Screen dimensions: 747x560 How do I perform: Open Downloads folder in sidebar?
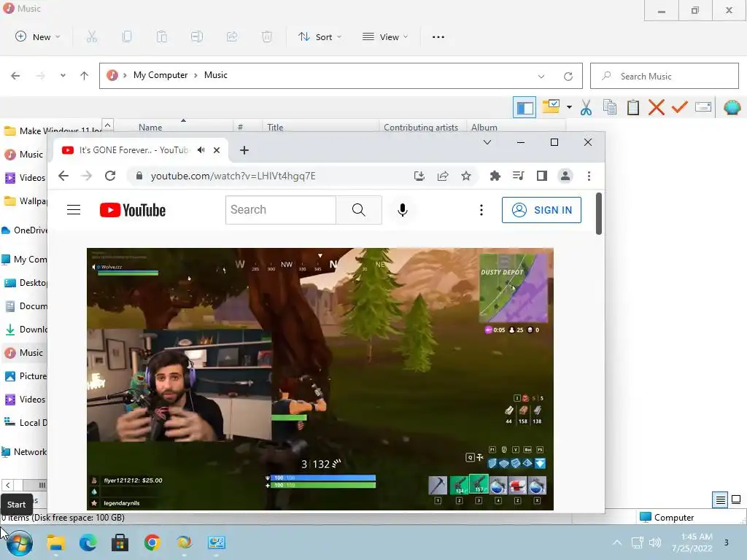point(26,330)
